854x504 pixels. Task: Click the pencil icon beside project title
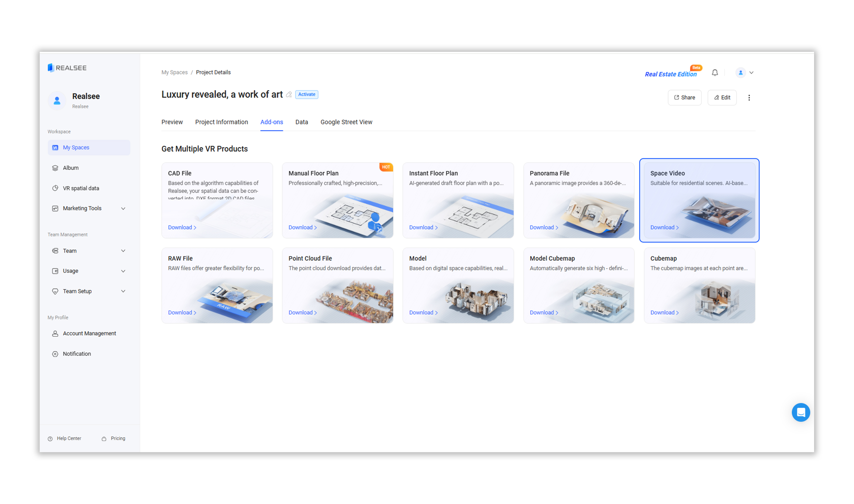[289, 95]
